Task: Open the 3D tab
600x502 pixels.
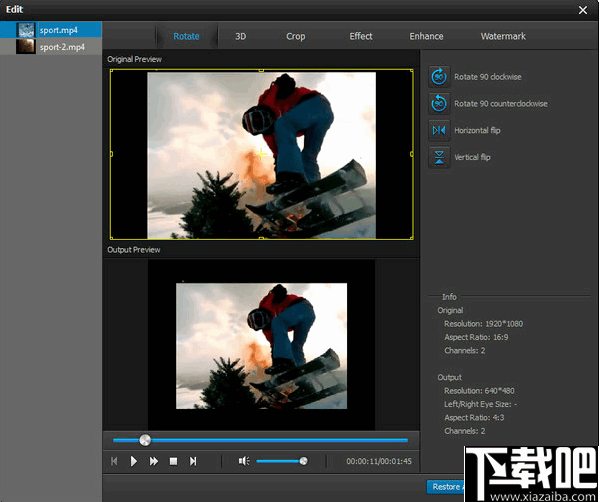Action: 241,36
